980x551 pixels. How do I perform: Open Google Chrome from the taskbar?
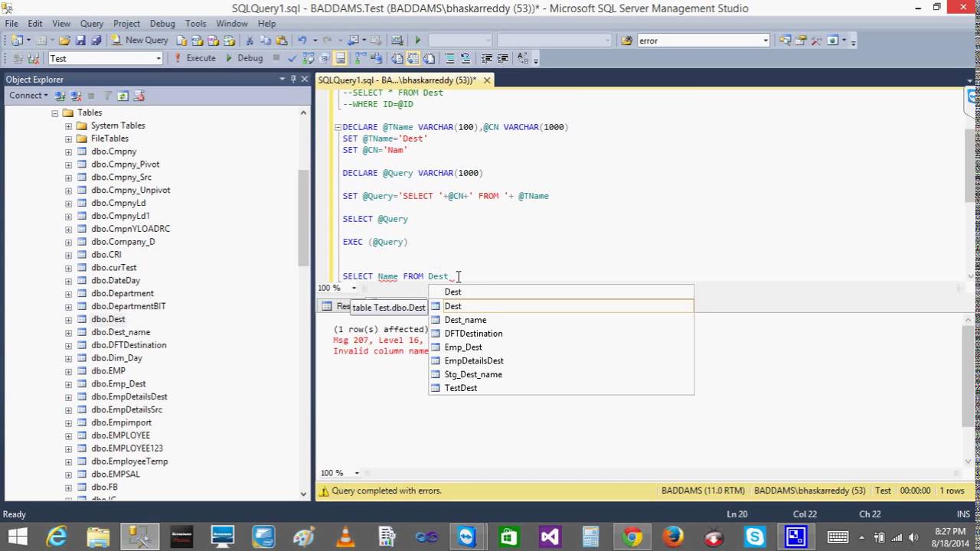(632, 537)
